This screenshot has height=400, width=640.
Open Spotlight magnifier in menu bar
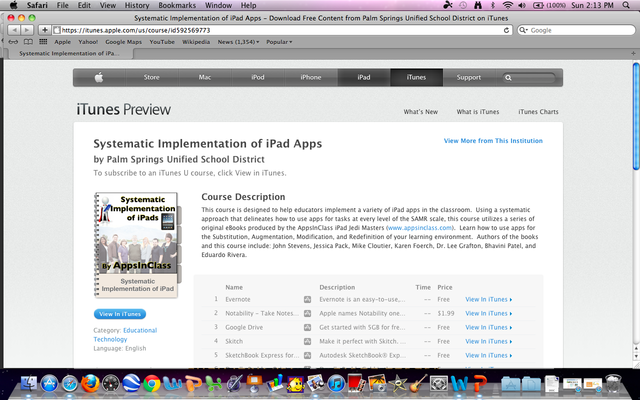click(626, 5)
